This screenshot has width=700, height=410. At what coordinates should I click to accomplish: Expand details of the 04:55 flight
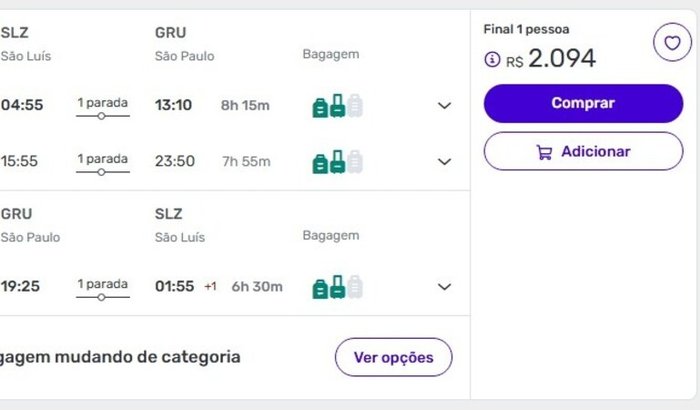point(445,105)
